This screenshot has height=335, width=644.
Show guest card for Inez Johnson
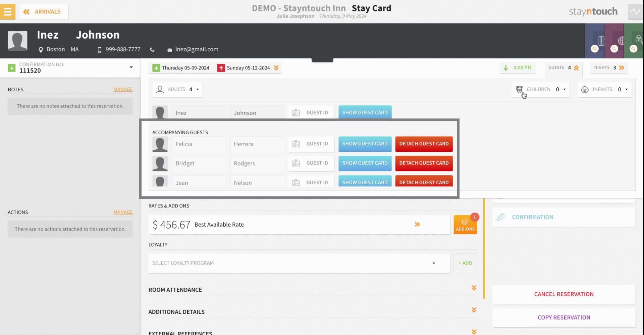pos(365,112)
